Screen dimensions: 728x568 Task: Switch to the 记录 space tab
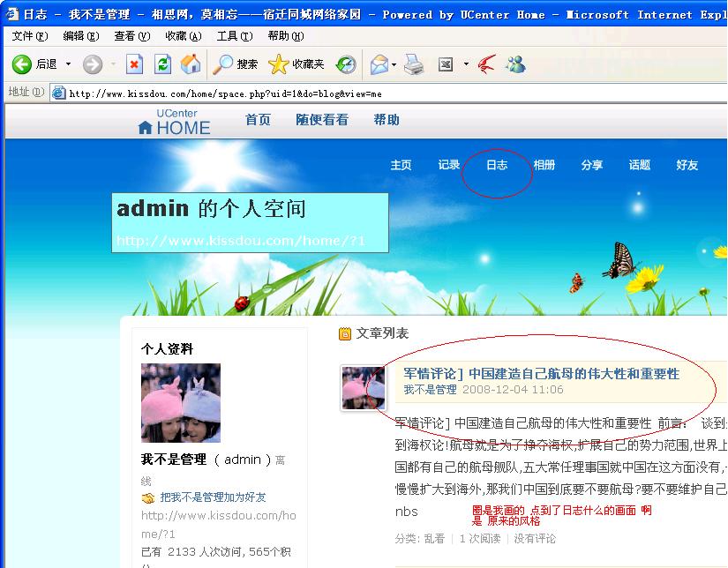tap(448, 165)
